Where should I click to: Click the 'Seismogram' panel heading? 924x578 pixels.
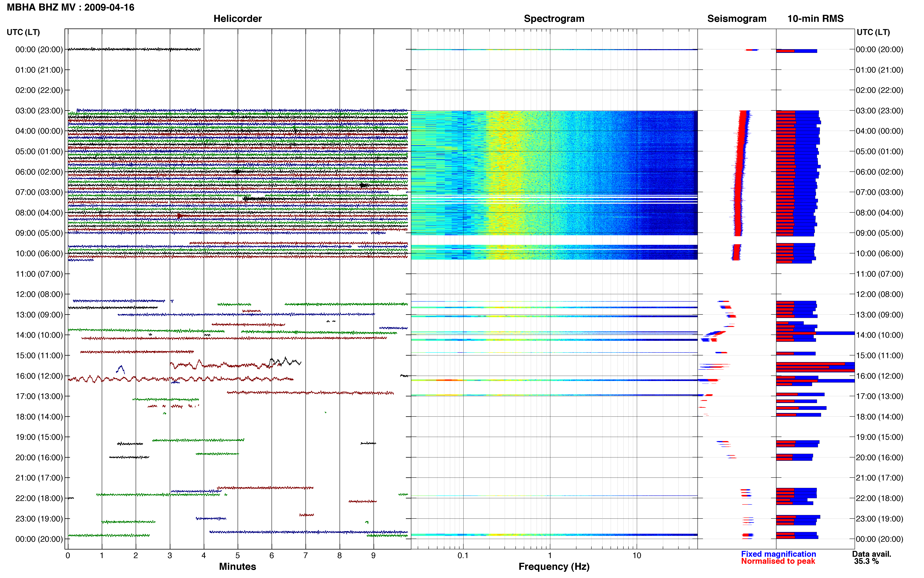737,19
